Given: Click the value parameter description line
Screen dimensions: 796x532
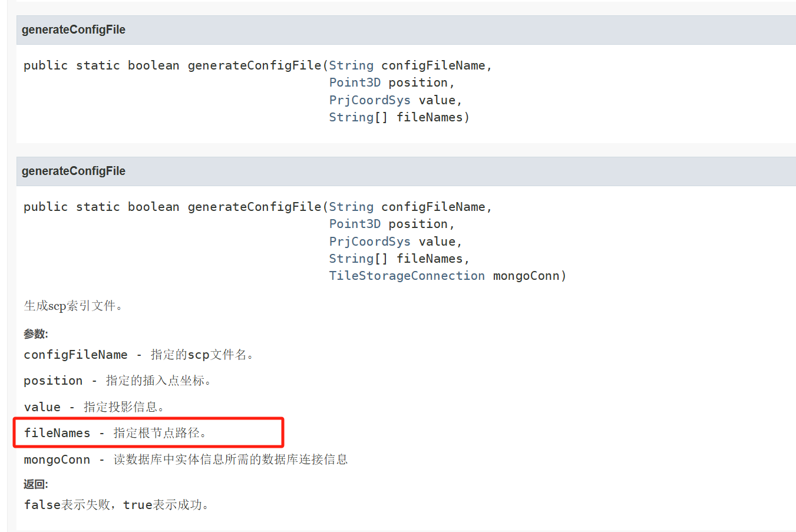Looking at the screenshot, I should 94,407.
